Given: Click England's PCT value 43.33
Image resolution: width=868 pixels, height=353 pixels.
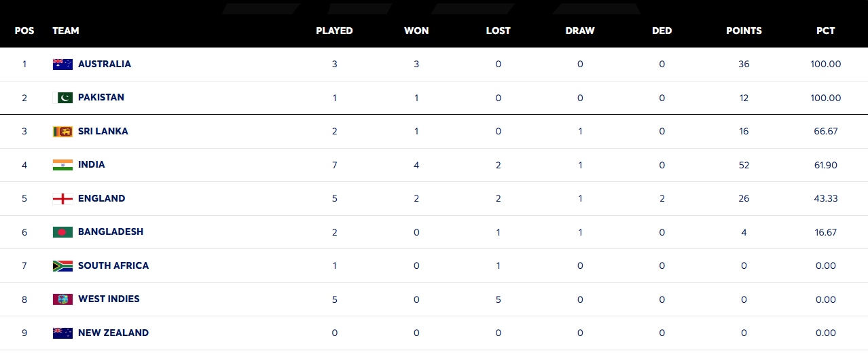Looking at the screenshot, I should [826, 198].
